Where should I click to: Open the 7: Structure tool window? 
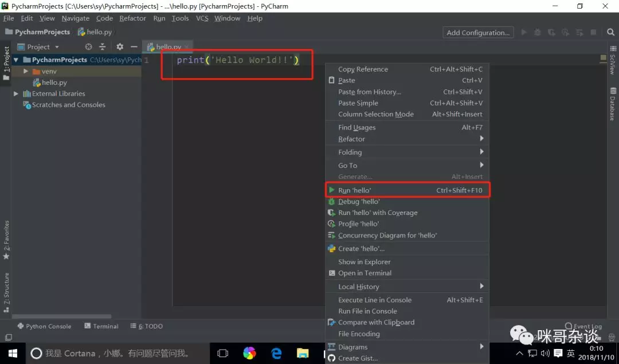point(6,292)
